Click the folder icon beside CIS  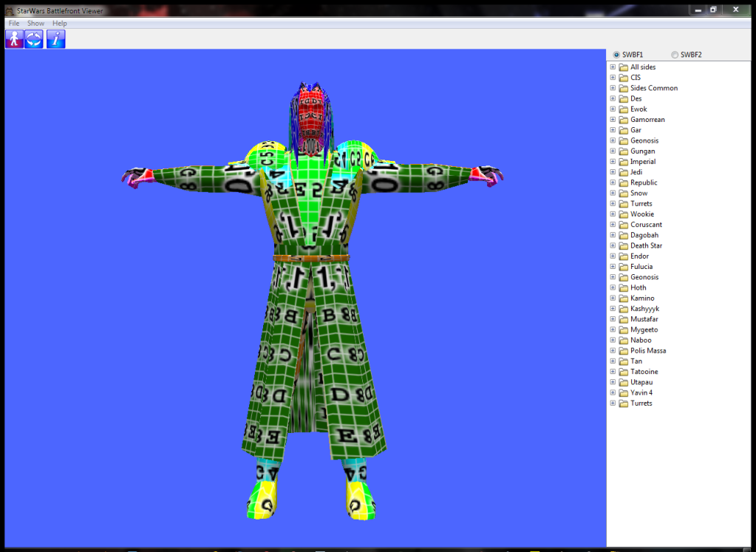[624, 78]
